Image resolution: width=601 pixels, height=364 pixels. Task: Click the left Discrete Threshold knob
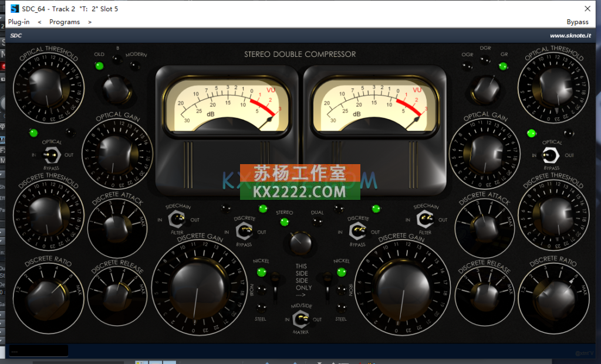pos(49,215)
